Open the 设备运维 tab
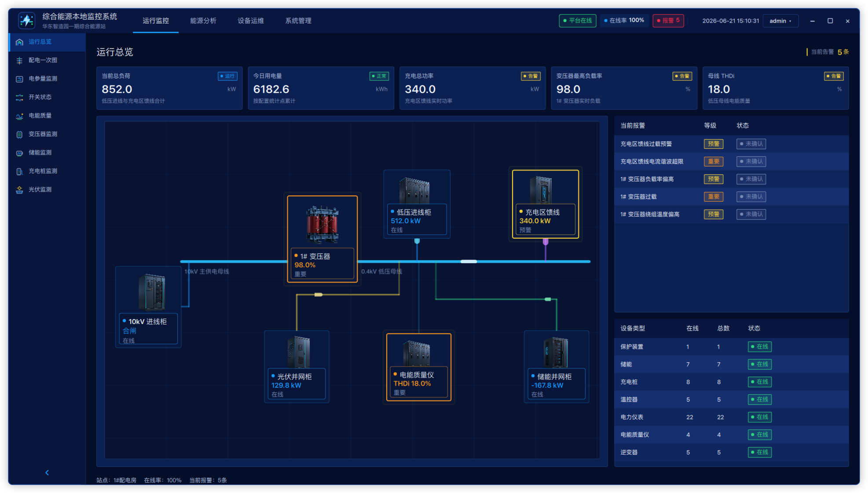868x493 pixels. click(251, 21)
